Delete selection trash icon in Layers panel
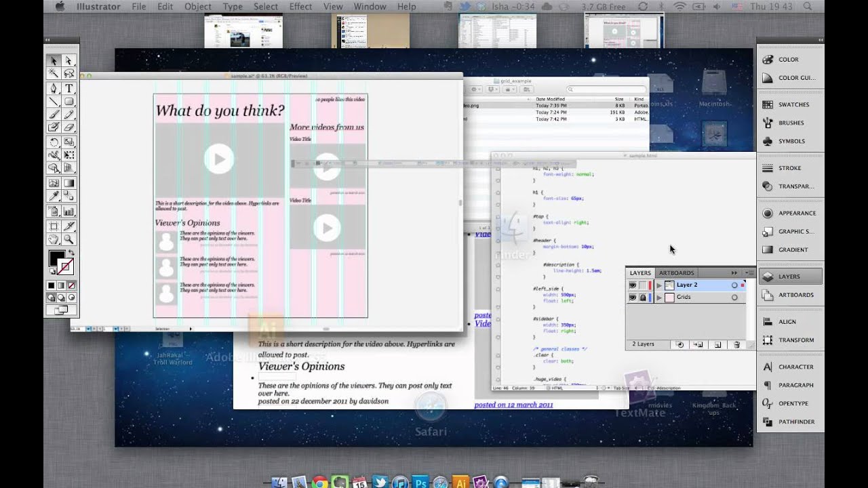868x488 pixels. [736, 344]
